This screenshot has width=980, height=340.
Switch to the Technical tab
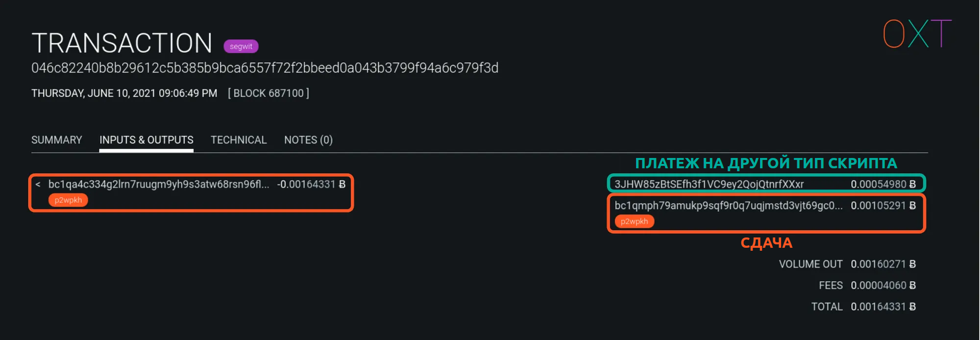[x=239, y=140]
